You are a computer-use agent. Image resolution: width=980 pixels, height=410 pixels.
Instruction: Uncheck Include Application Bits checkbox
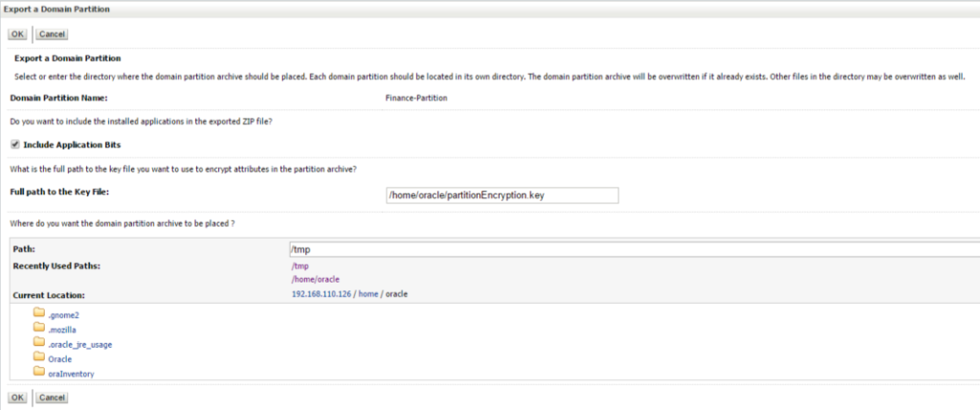14,145
